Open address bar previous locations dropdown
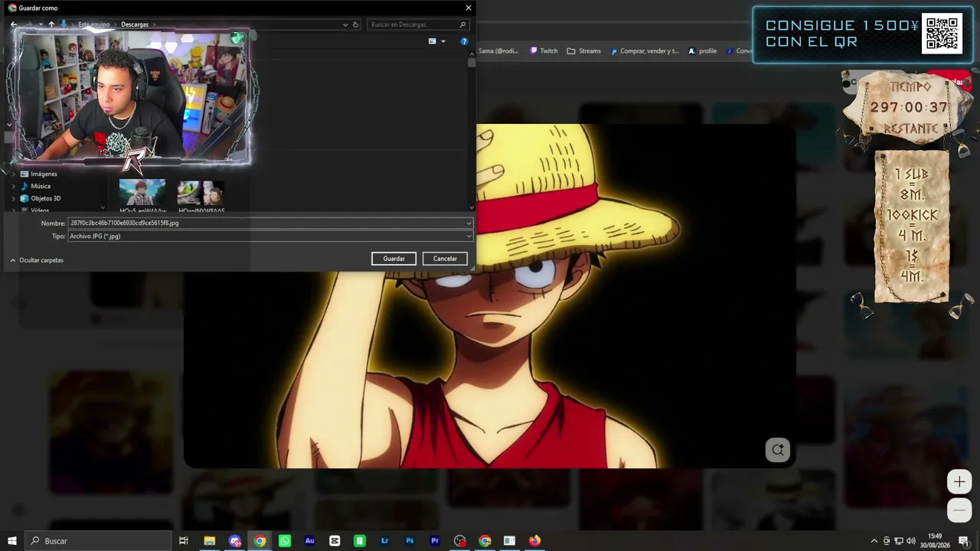980x551 pixels. coord(345,24)
